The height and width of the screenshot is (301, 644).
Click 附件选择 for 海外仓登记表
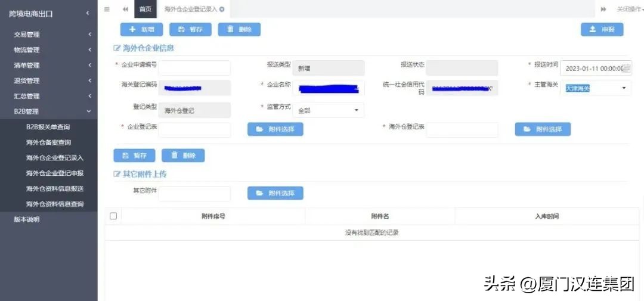point(543,129)
